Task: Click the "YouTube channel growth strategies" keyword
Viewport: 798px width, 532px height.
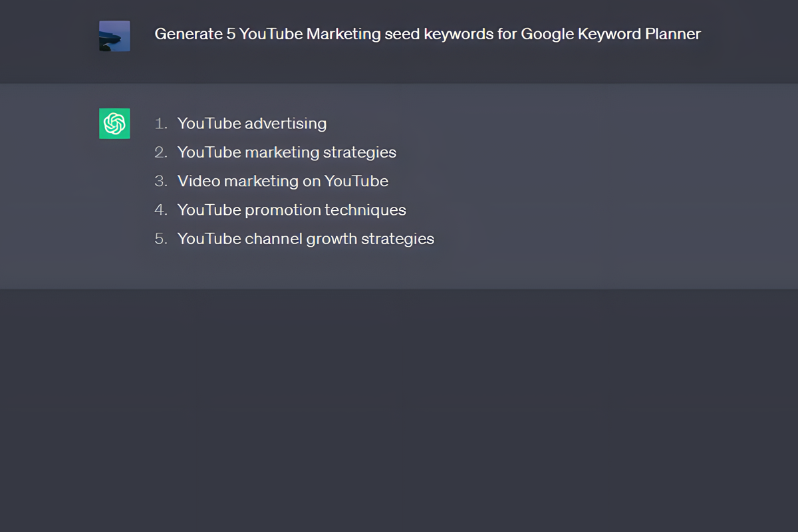Action: [305, 239]
